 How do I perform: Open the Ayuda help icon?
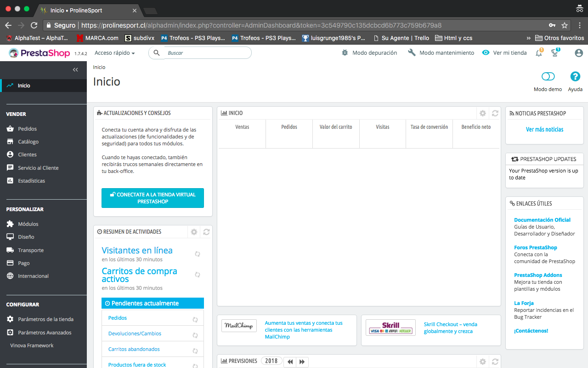[x=575, y=76]
